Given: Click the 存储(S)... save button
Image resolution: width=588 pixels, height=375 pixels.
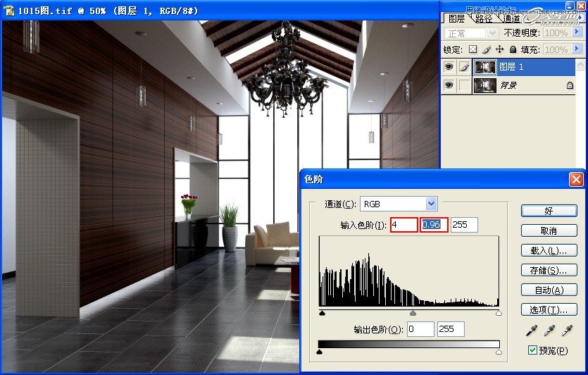Looking at the screenshot, I should (549, 270).
